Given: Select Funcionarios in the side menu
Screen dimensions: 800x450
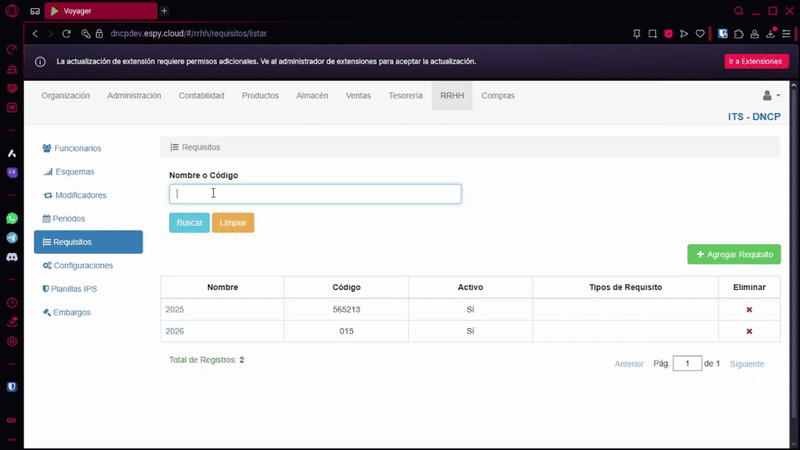Looking at the screenshot, I should coord(77,148).
